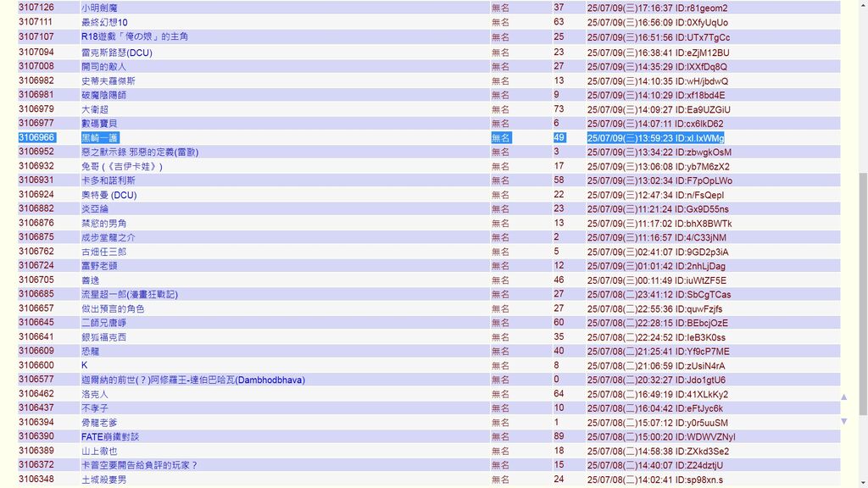Open the 流星超一郎(漫畫狂戰記) thread
This screenshot has height=488, width=868.
coord(129,295)
